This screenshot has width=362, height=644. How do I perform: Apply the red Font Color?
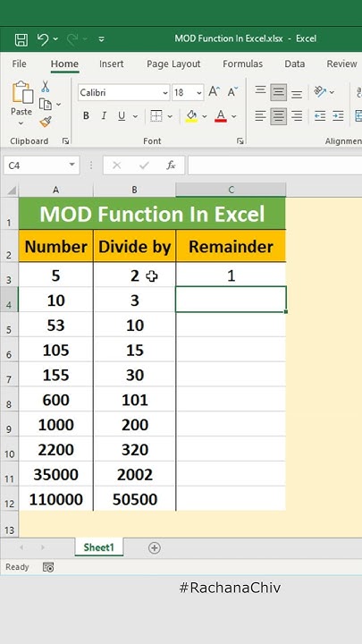coord(221,116)
